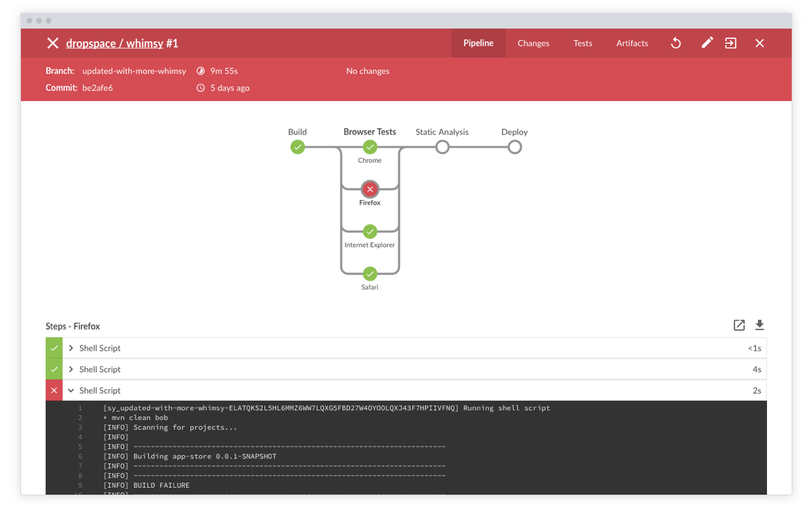Open Firefox step log in new window

(x=739, y=324)
